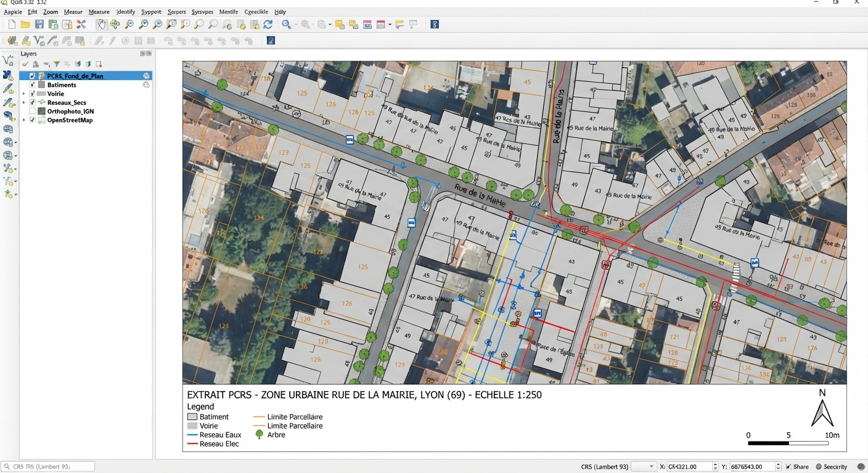Expand the OpenStreetMap layer tree

coord(24,119)
